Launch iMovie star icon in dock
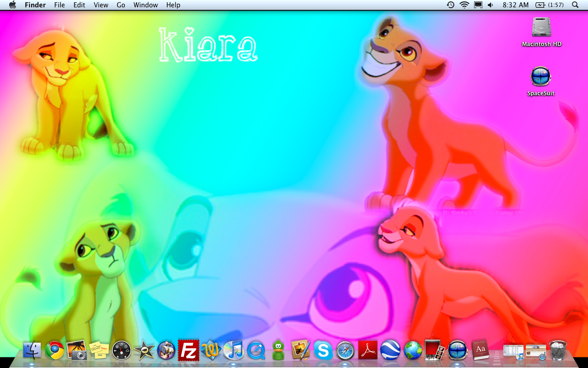Image resolution: width=588 pixels, height=368 pixels. [144, 351]
